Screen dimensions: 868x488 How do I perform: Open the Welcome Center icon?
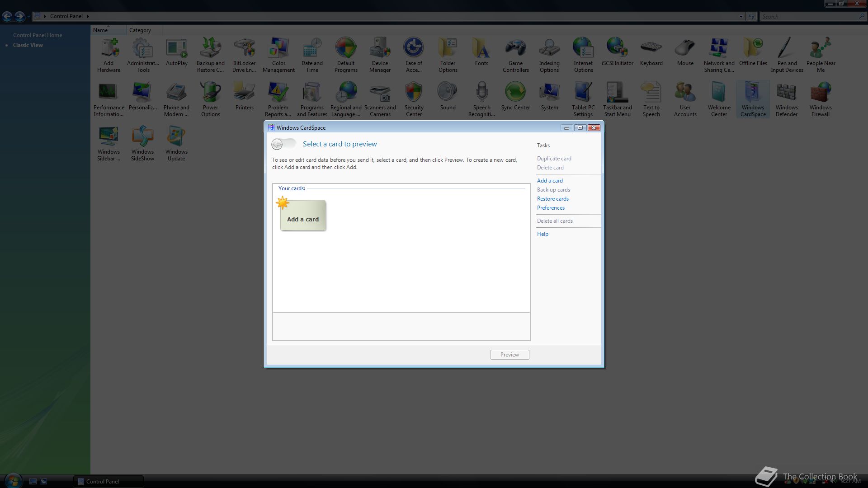pos(719,99)
